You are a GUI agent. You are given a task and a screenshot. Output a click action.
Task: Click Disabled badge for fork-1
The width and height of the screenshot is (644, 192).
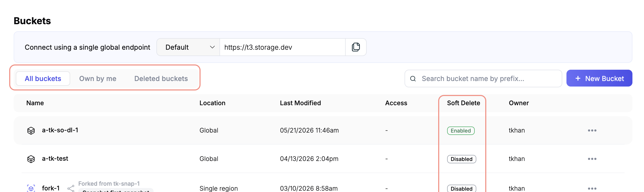point(462,188)
